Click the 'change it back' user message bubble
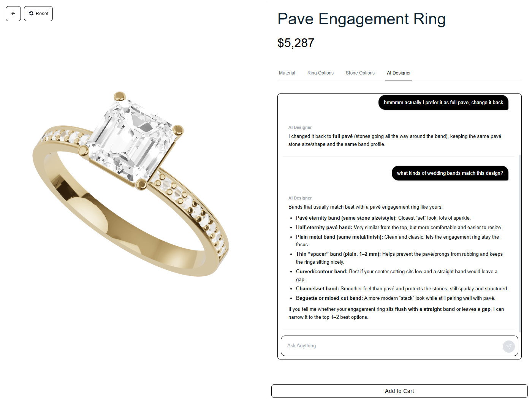The image size is (532, 399). click(x=443, y=103)
